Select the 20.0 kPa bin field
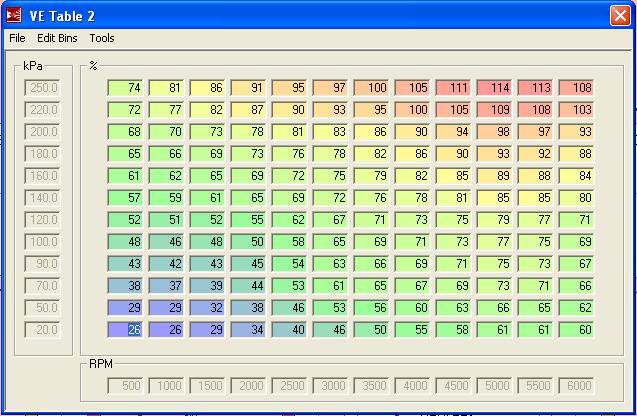 pos(41,329)
